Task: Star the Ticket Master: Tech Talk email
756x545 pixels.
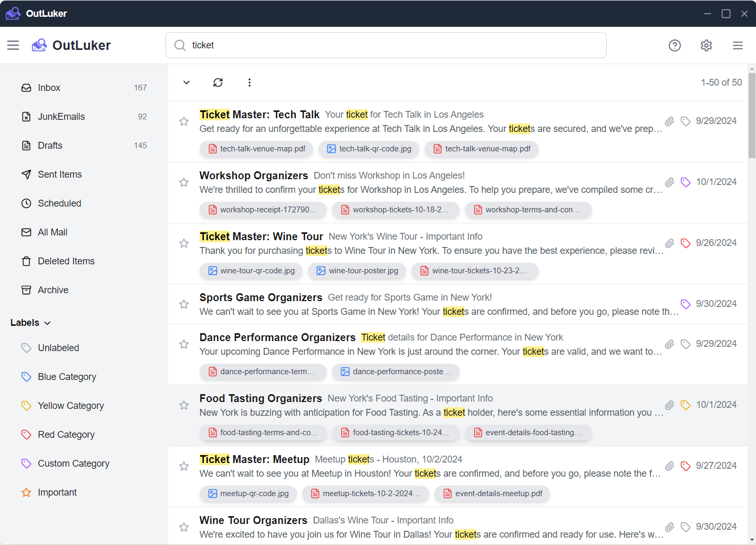Action: point(183,121)
